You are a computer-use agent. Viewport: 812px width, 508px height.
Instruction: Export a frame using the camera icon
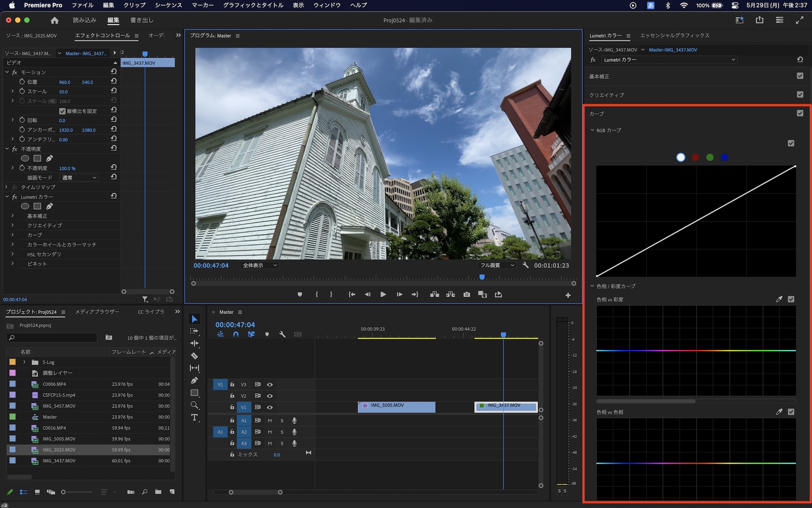[466, 294]
